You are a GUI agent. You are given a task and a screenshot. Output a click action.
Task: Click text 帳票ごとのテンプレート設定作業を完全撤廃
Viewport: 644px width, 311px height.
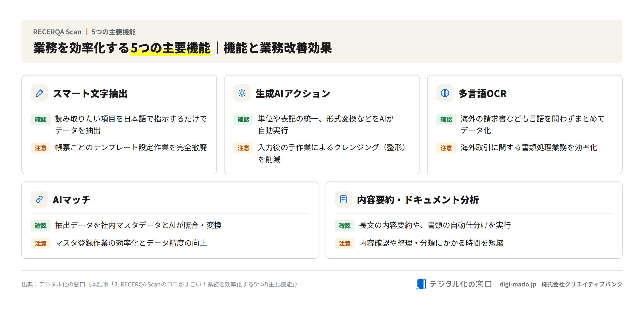click(x=131, y=147)
